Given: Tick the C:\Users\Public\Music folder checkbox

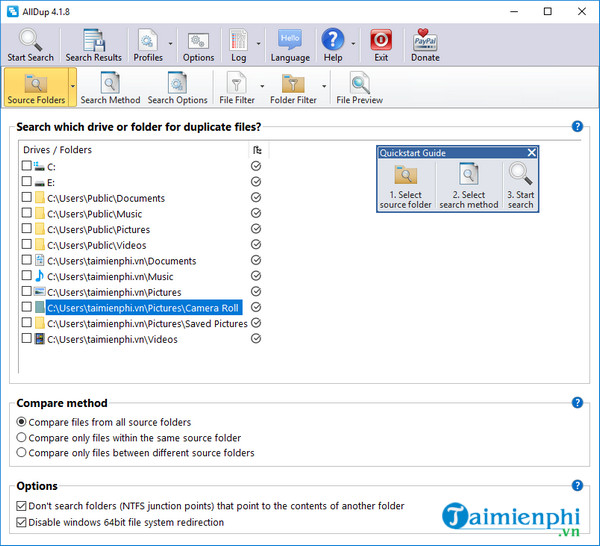Looking at the screenshot, I should point(26,214).
